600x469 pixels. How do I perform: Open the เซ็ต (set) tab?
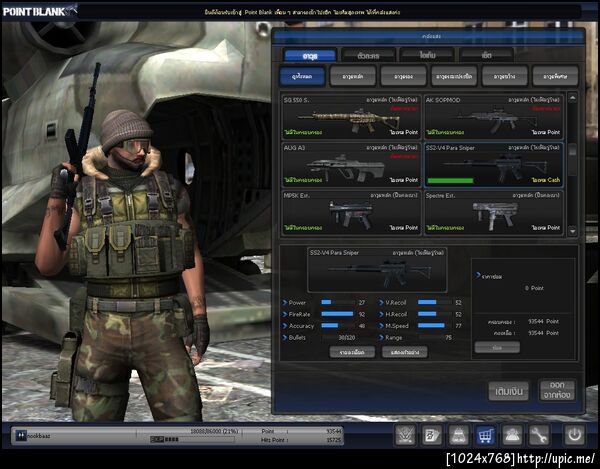(486, 55)
